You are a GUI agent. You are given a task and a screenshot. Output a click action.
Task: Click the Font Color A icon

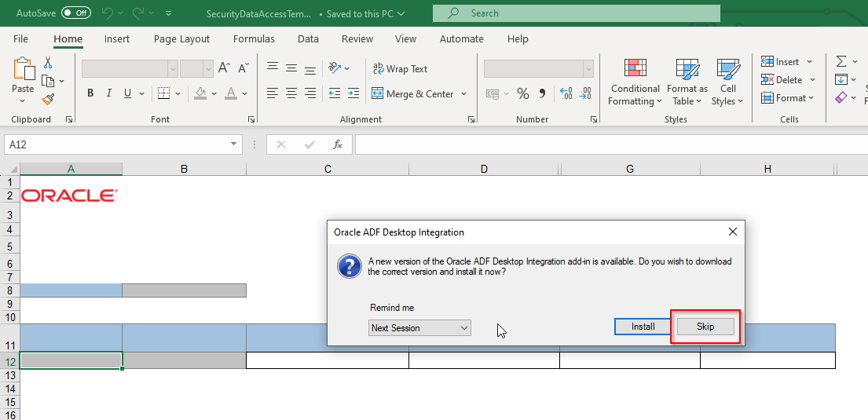[231, 93]
